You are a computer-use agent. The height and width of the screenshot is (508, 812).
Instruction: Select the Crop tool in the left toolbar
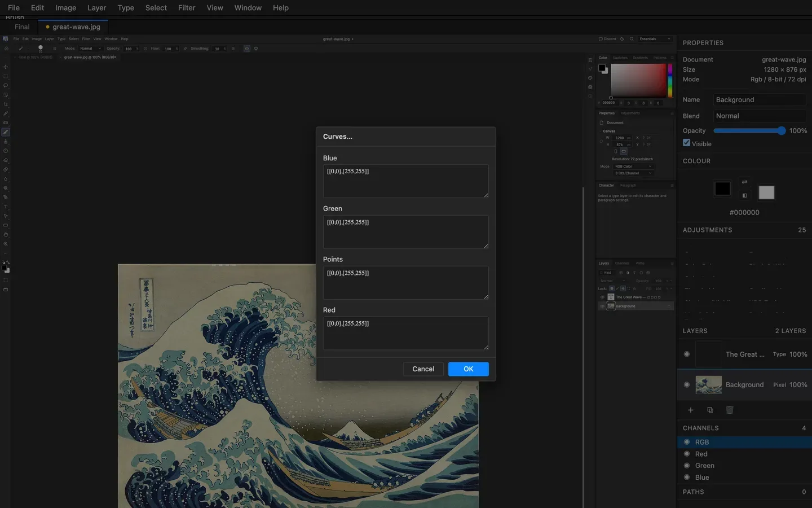click(x=6, y=104)
